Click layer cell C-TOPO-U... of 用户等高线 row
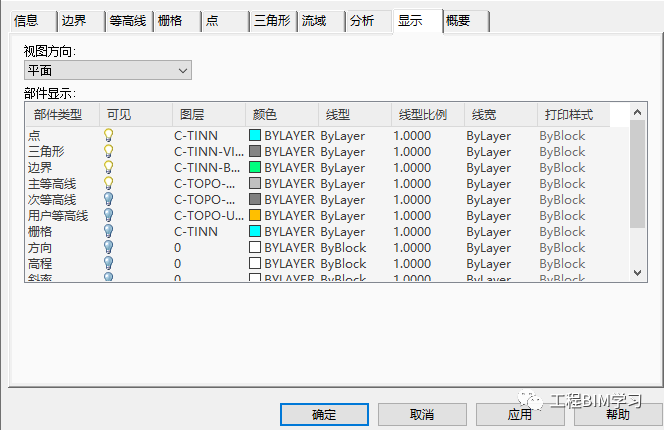The image size is (664, 430). coord(209,216)
